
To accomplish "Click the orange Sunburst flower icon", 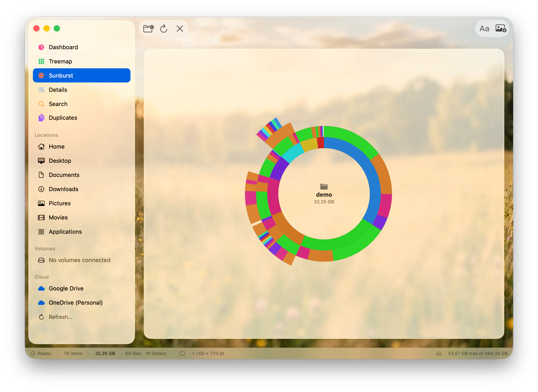I will (41, 76).
